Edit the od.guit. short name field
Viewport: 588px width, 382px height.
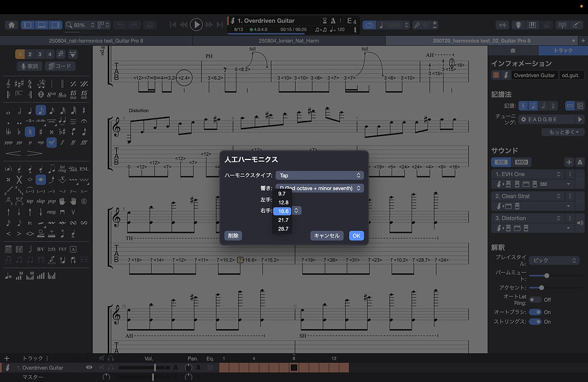click(571, 76)
